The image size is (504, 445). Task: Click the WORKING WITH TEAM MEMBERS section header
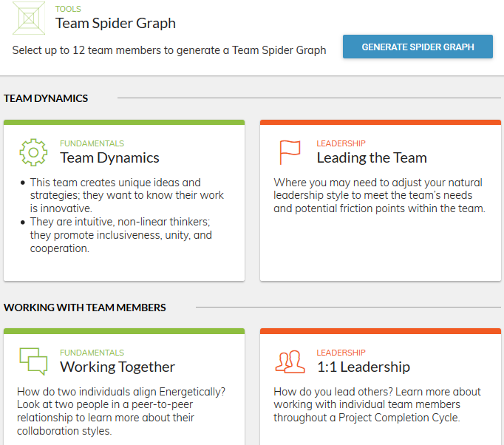click(x=85, y=308)
